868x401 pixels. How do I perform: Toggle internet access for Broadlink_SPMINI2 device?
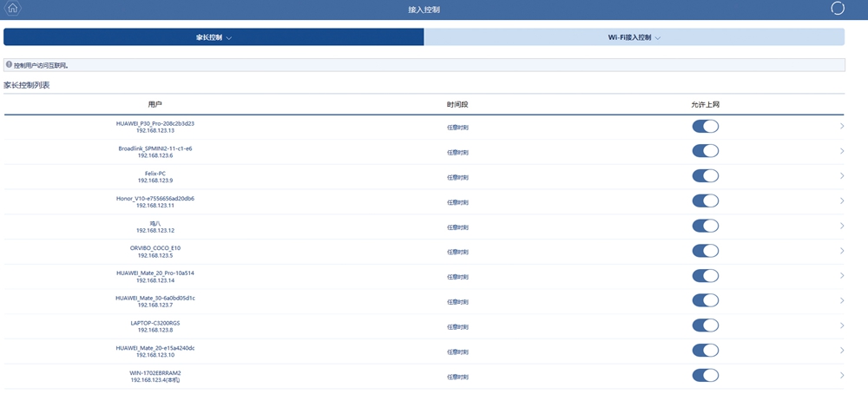(x=705, y=151)
